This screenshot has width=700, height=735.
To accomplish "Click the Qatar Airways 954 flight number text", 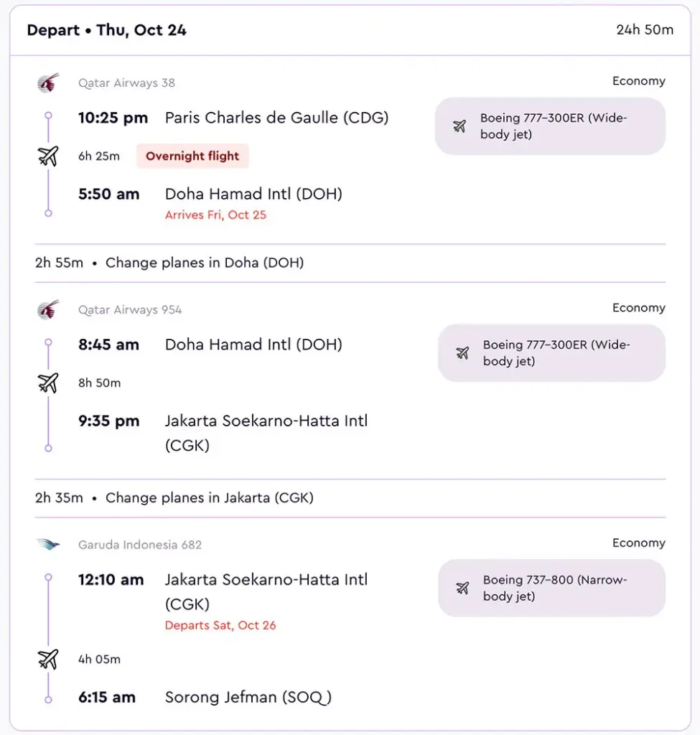I will pyautogui.click(x=130, y=310).
